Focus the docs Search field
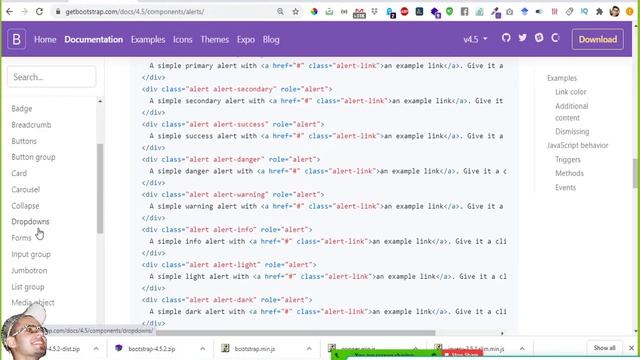 pos(51,77)
